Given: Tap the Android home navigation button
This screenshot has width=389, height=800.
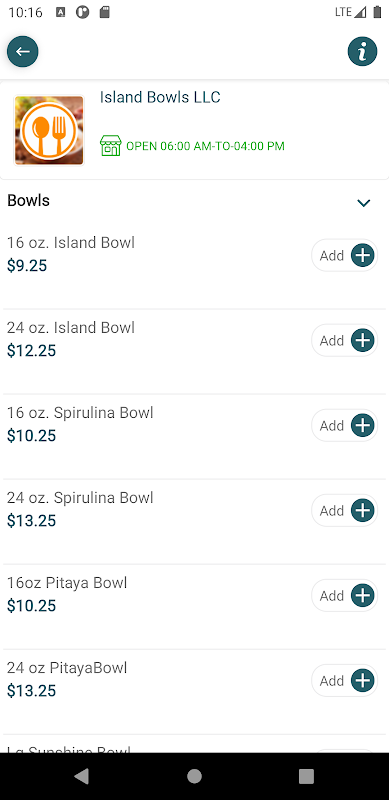Looking at the screenshot, I should tap(194, 777).
